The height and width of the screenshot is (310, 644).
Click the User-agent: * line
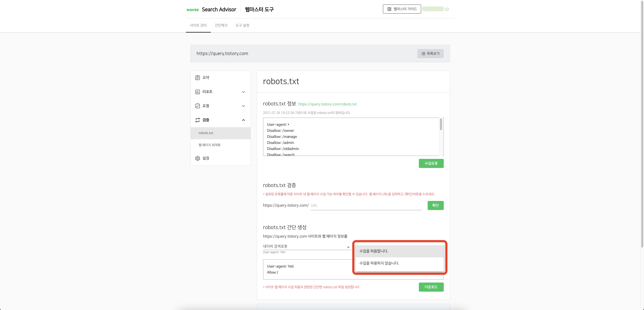(278, 125)
